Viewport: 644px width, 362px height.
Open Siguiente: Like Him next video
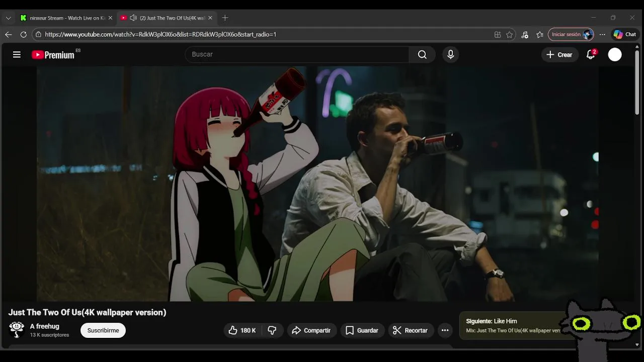click(492, 321)
